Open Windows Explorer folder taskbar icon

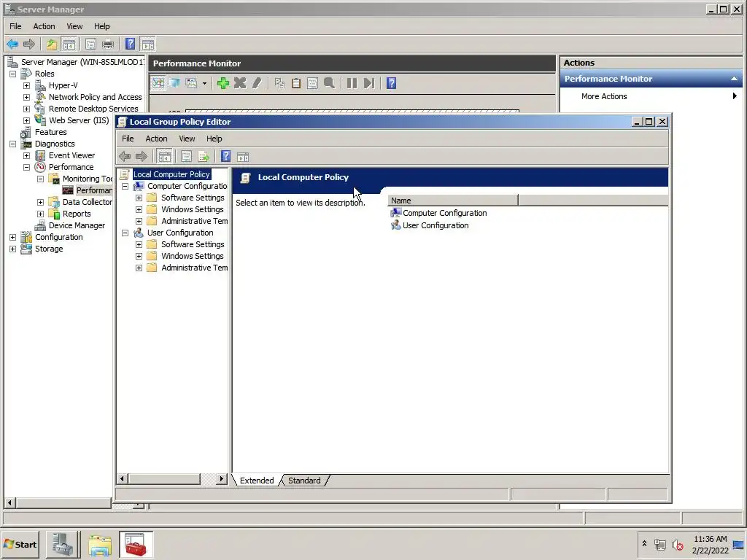pyautogui.click(x=99, y=545)
